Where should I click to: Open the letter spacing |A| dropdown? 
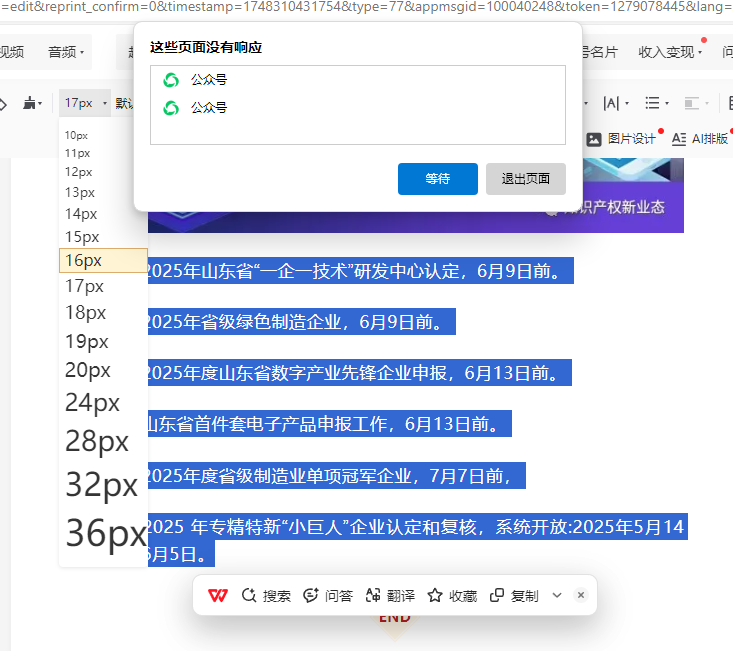pos(616,103)
